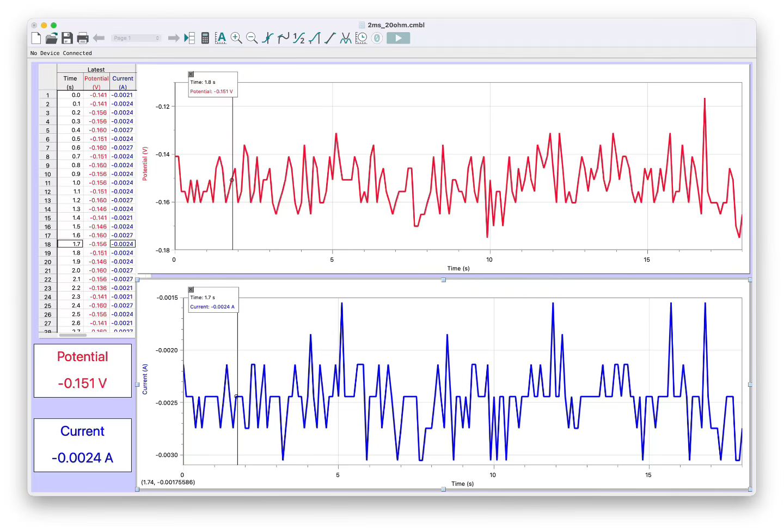Click the -0.18 tick on potential axis
Viewport: 784px width, 532px height.
pos(163,250)
